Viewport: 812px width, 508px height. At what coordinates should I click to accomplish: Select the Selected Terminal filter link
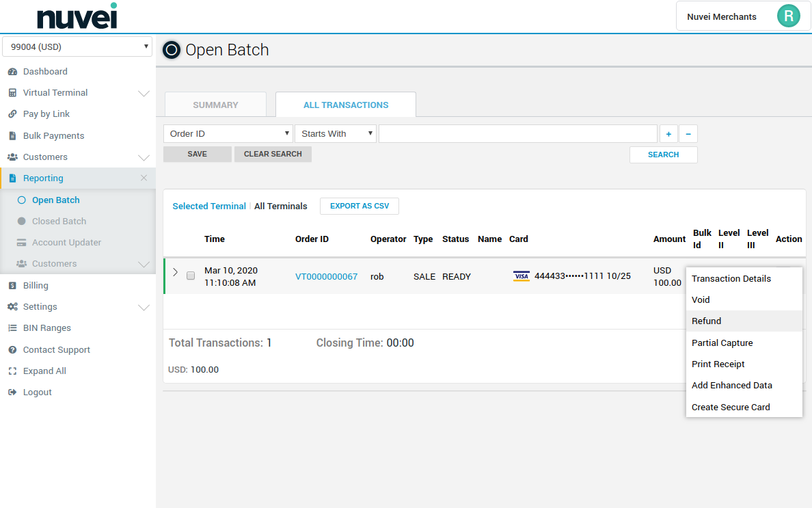pyautogui.click(x=209, y=206)
